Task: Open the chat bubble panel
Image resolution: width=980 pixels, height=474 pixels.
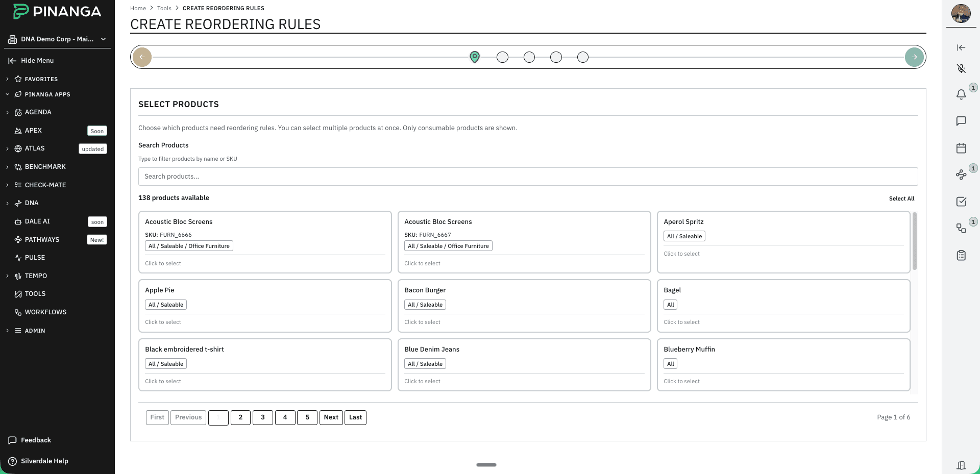Action: pyautogui.click(x=961, y=121)
